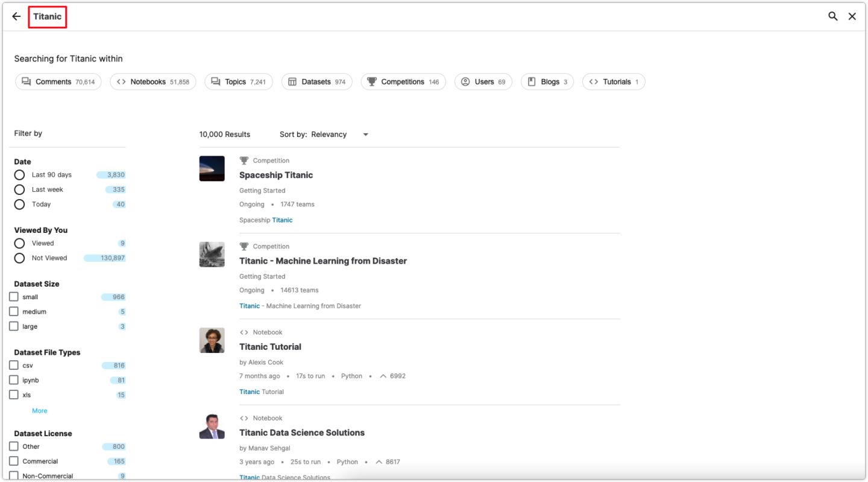Check the Commercial license box
This screenshot has height=482, width=868.
(14, 461)
